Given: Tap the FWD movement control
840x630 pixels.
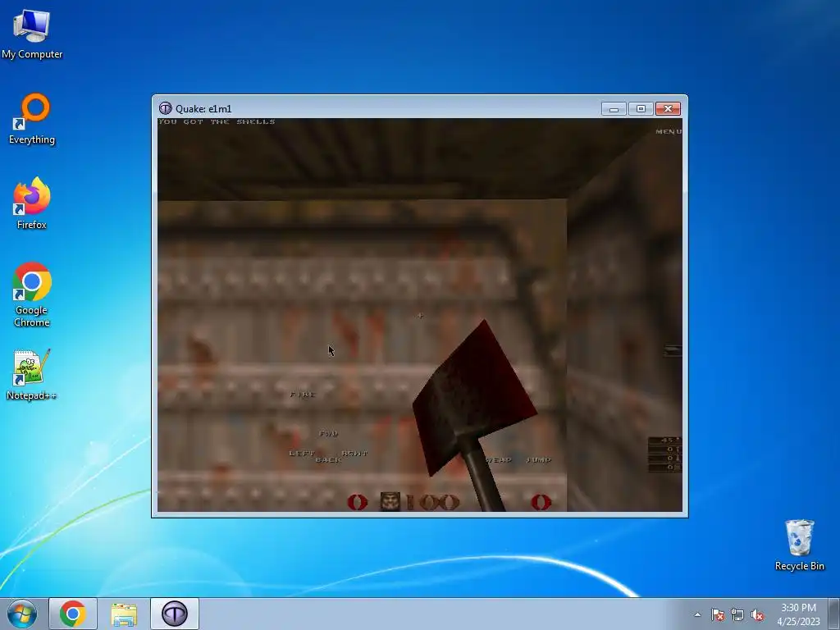Looking at the screenshot, I should (328, 433).
